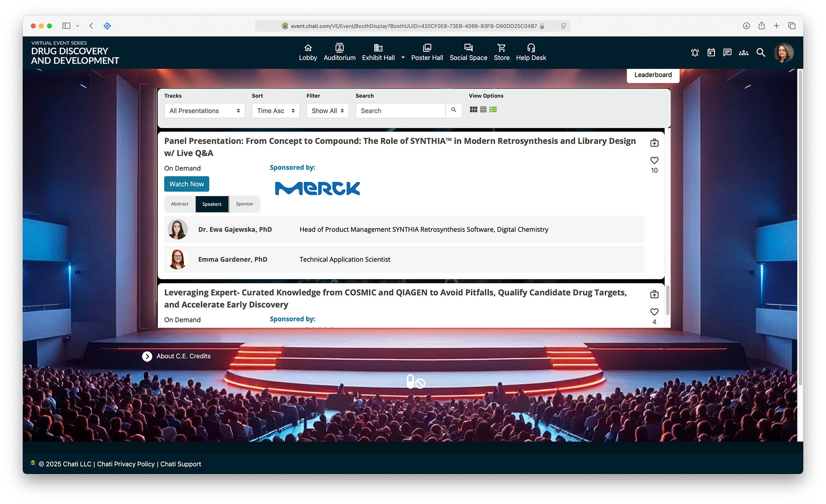Open the notifications bell icon
The image size is (826, 504).
pos(695,53)
